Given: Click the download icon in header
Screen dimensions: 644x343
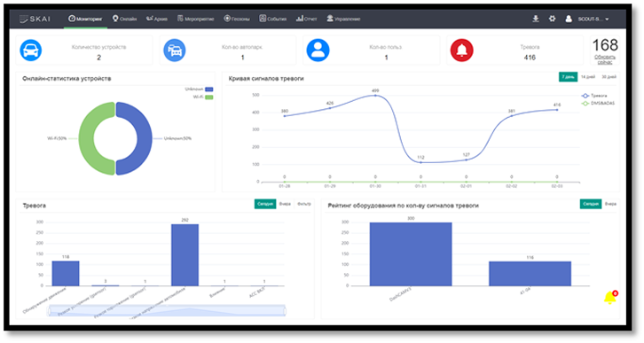Looking at the screenshot, I should [536, 19].
